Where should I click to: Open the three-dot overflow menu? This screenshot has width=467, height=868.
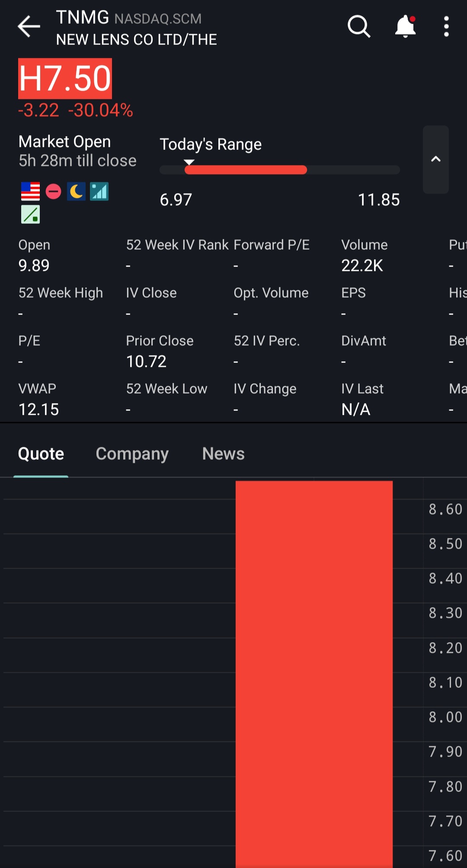[446, 27]
